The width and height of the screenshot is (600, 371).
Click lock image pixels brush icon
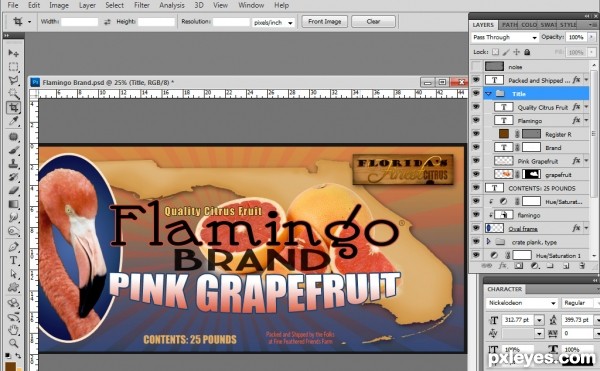tap(506, 52)
